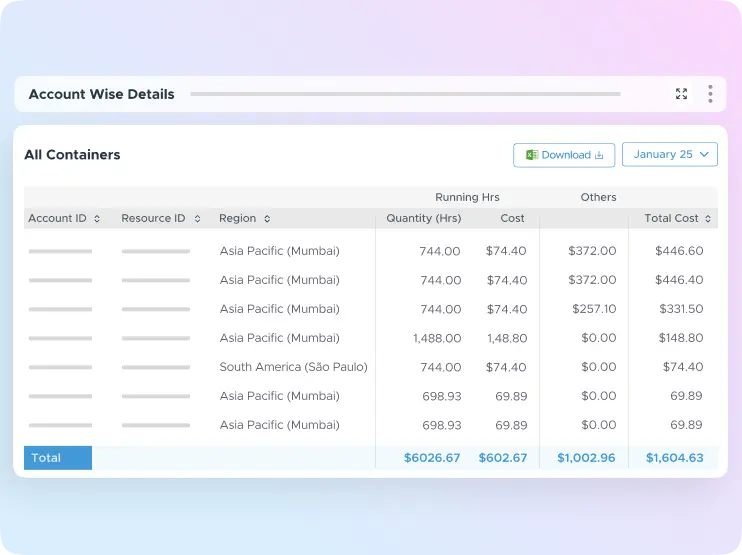
Task: Click the Running Hrs header group
Action: (x=467, y=197)
